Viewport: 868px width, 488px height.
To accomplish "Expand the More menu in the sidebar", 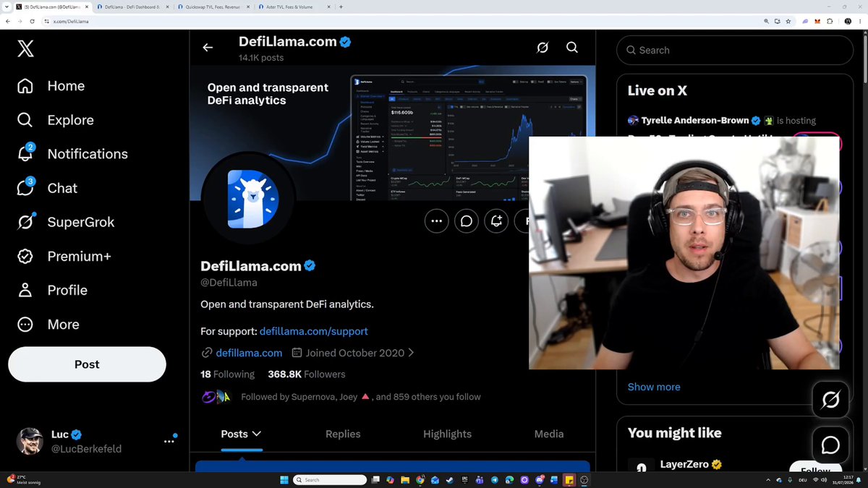I will tap(48, 325).
